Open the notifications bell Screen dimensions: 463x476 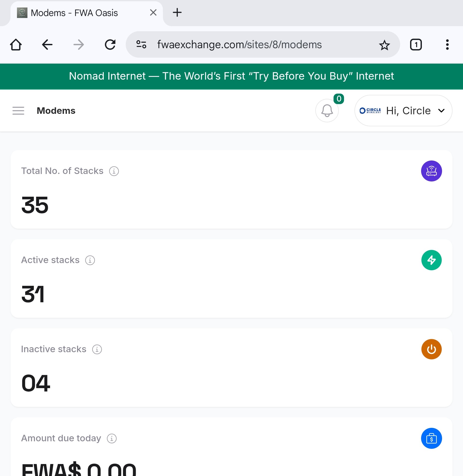coord(327,111)
